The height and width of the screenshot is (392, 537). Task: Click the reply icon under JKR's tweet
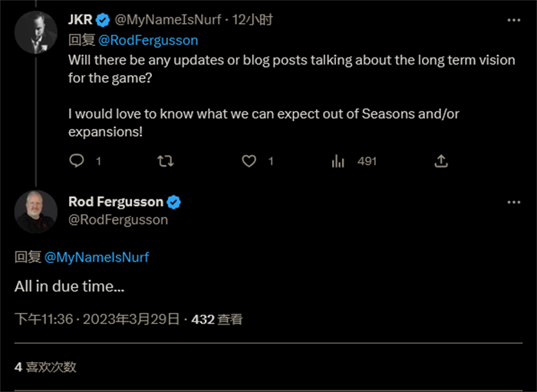[x=77, y=161]
